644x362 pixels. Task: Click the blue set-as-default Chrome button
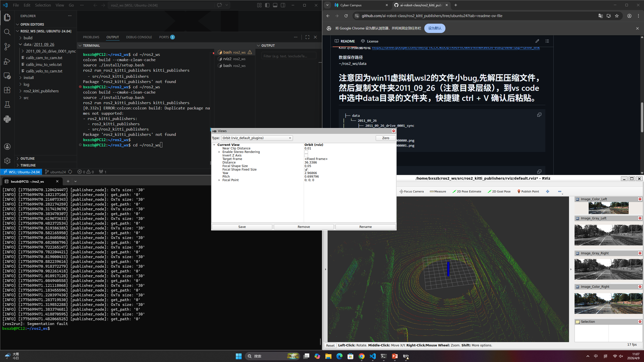point(435,28)
